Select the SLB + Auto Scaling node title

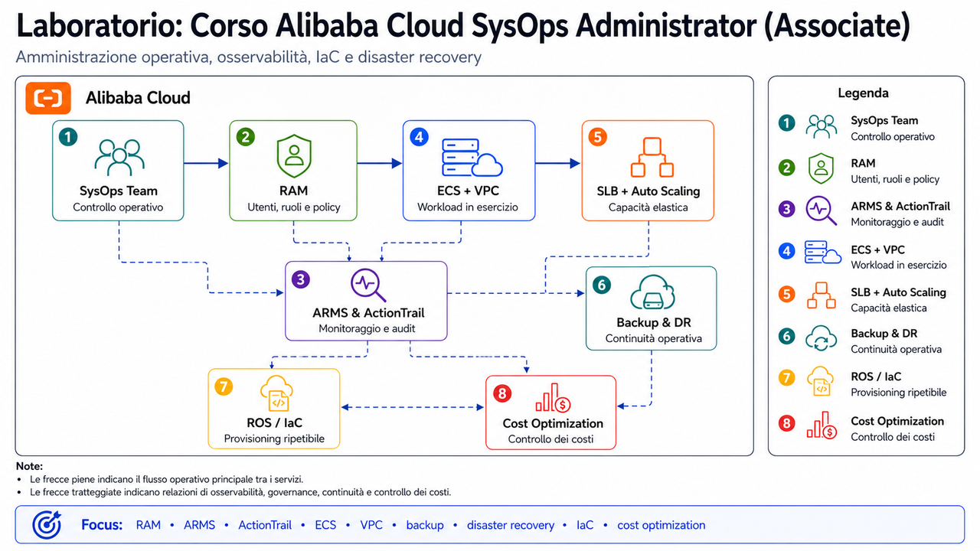tap(648, 191)
